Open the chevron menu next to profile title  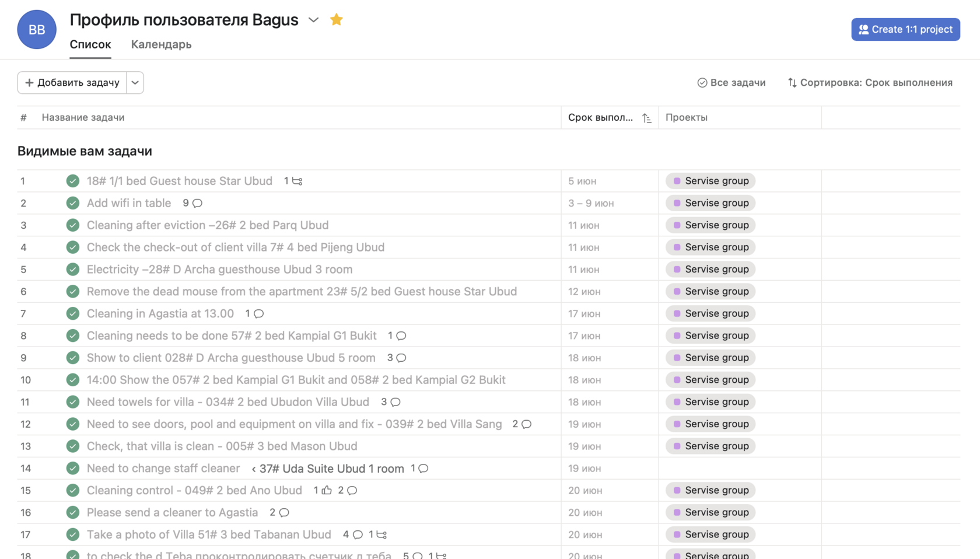(314, 20)
